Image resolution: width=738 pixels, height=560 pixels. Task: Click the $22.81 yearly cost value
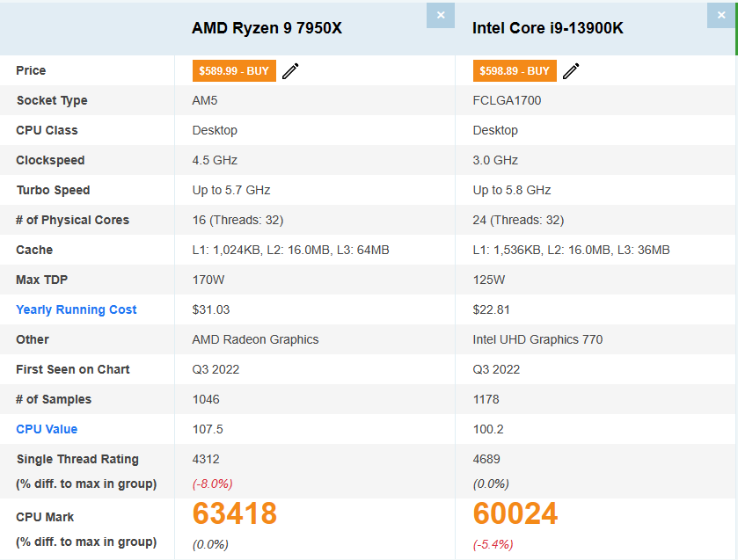click(492, 309)
